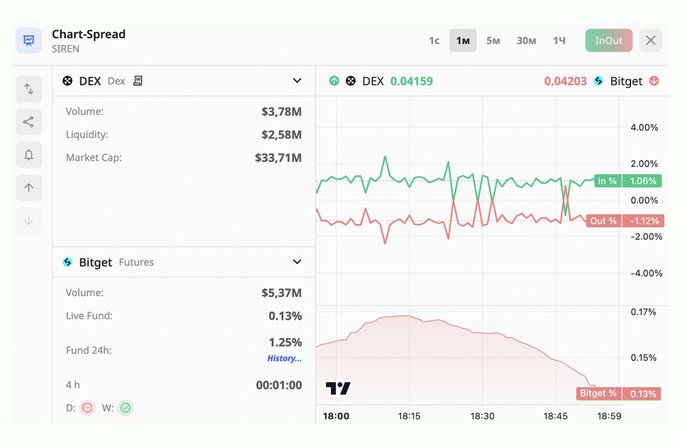Screen dimensions: 680x446
Task: Click the Bitget logo beside Futures
Action: point(67,262)
